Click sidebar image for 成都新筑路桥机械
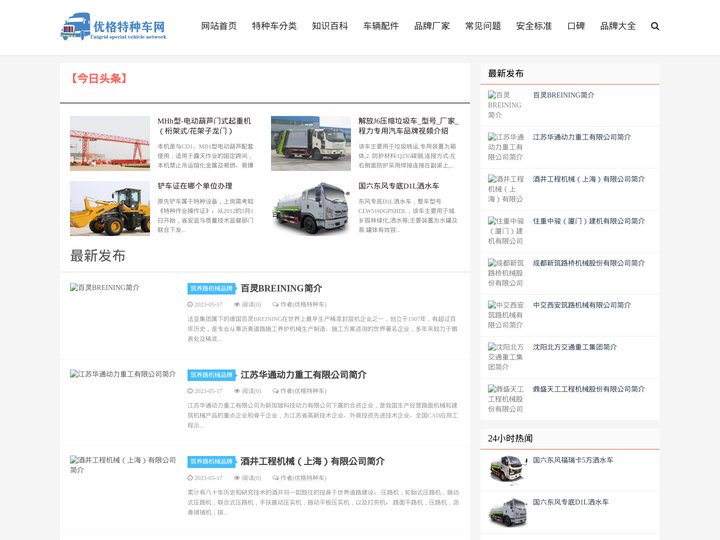 505,273
